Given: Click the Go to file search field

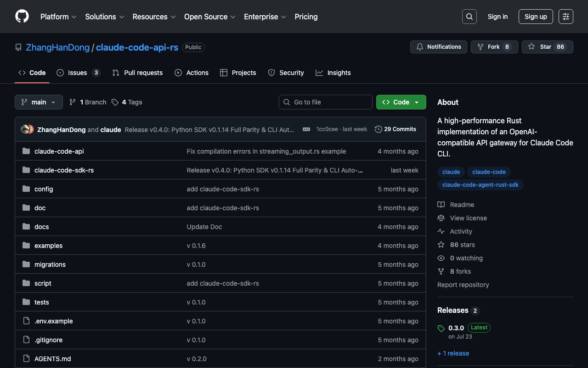Looking at the screenshot, I should pyautogui.click(x=325, y=102).
